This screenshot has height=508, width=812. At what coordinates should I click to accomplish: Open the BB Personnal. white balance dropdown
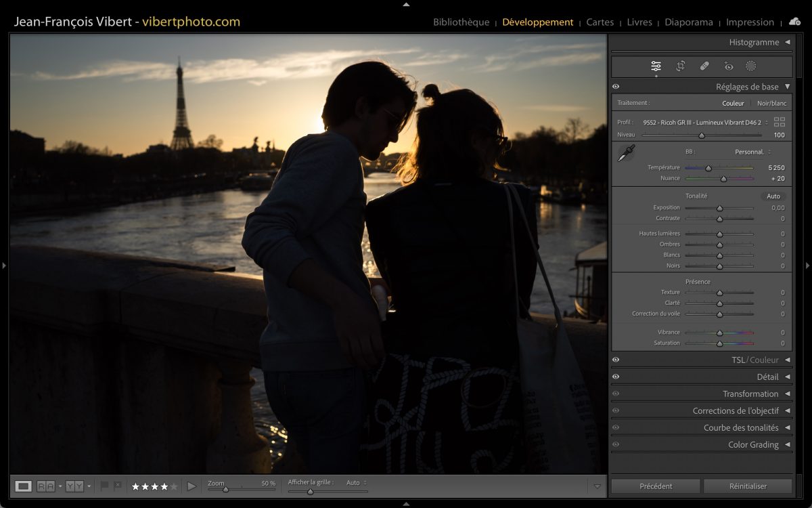tap(752, 152)
